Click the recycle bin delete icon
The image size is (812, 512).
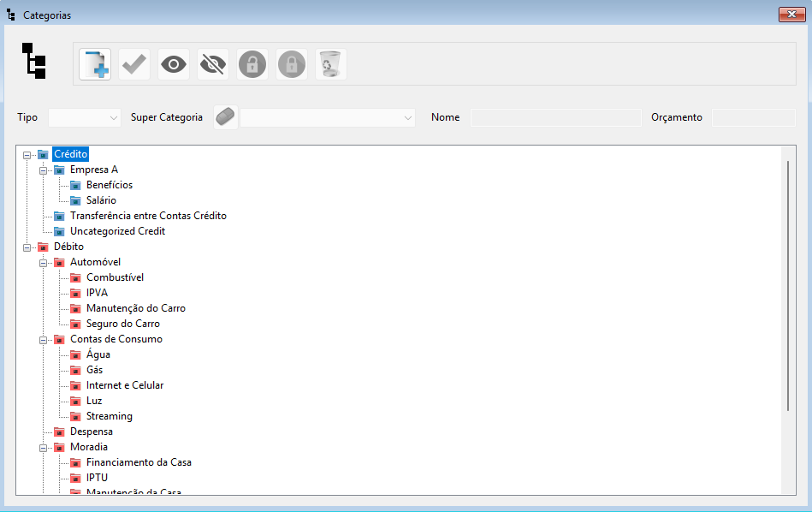coord(331,64)
